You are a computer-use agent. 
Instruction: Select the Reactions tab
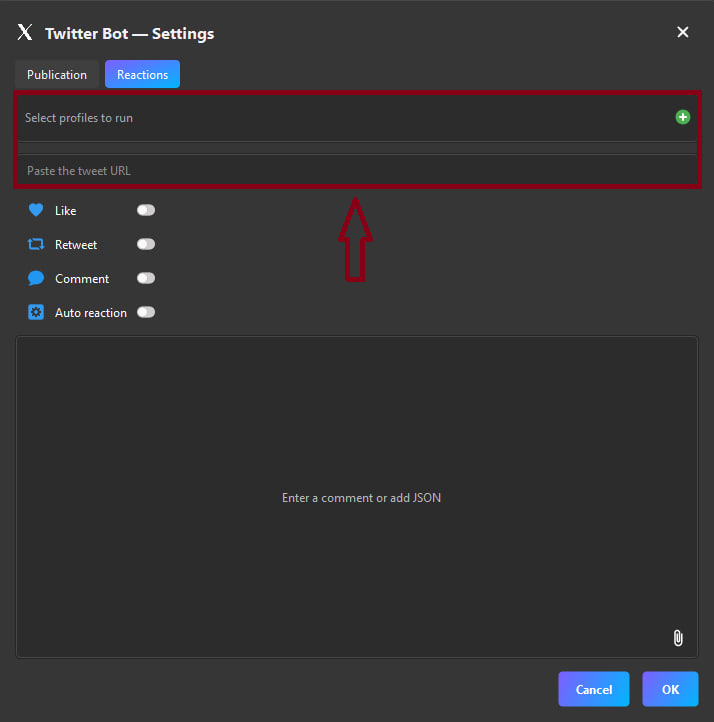point(142,75)
